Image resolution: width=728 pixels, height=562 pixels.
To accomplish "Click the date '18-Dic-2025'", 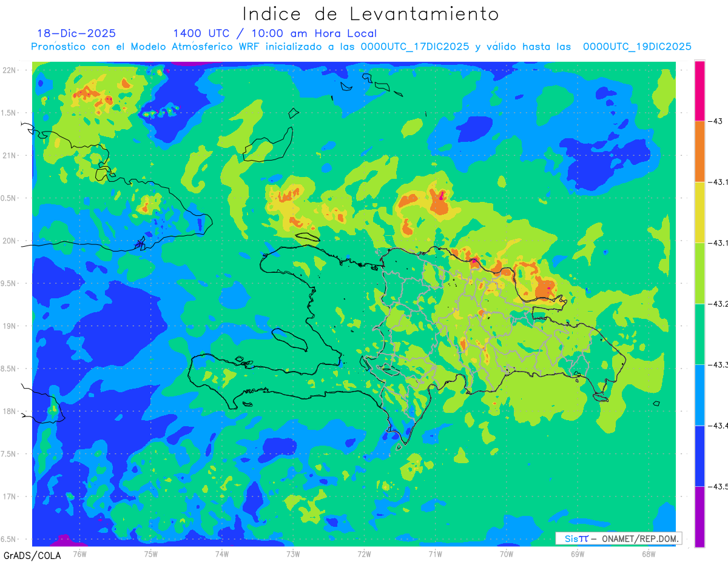I will point(76,33).
